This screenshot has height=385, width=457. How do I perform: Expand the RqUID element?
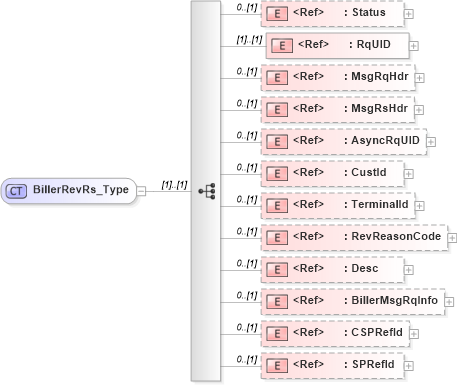[x=413, y=46]
